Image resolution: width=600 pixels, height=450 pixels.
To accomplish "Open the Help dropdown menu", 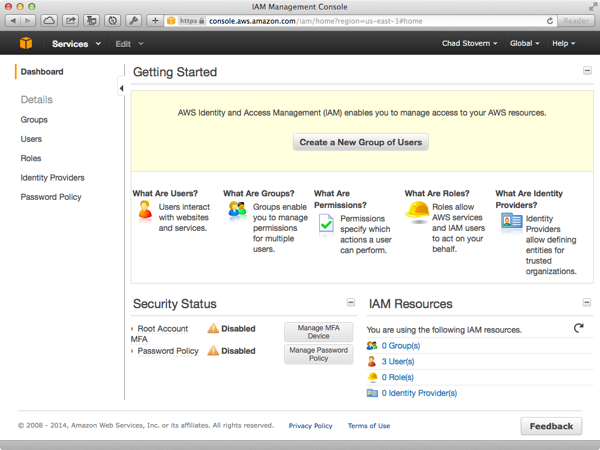I will [563, 43].
